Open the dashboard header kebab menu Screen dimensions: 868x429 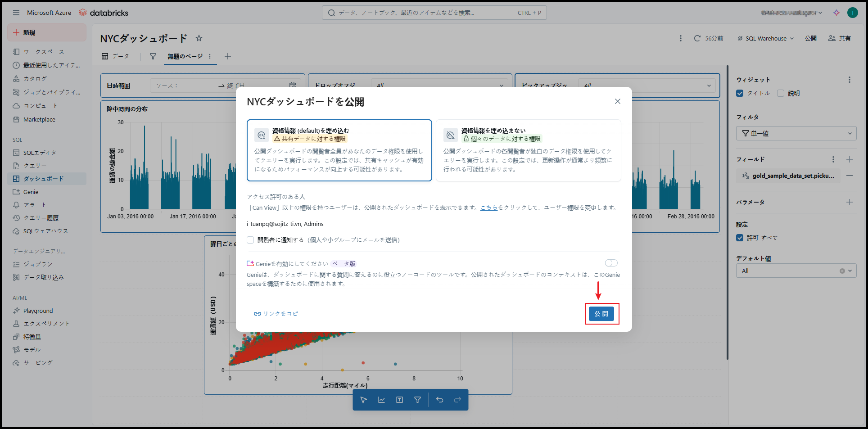[681, 38]
